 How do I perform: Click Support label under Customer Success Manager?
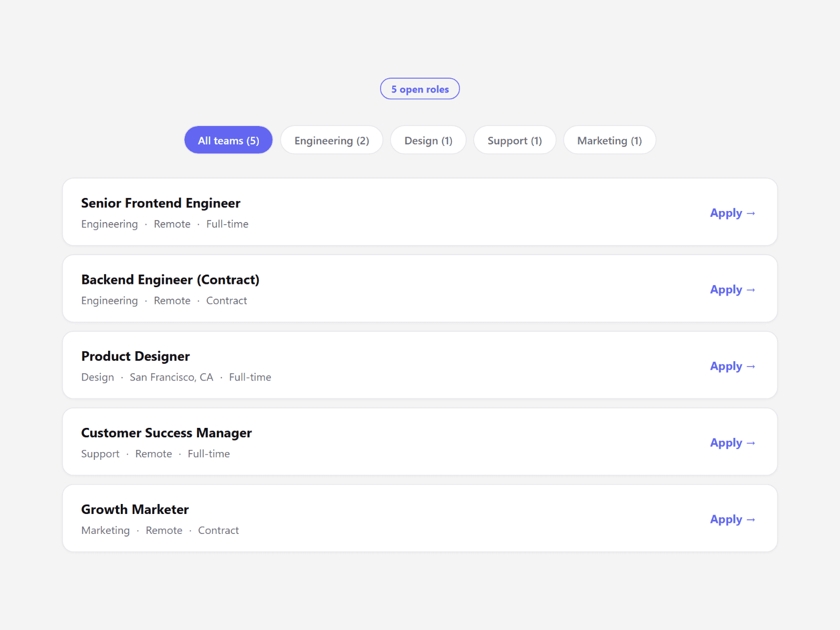[x=100, y=454]
